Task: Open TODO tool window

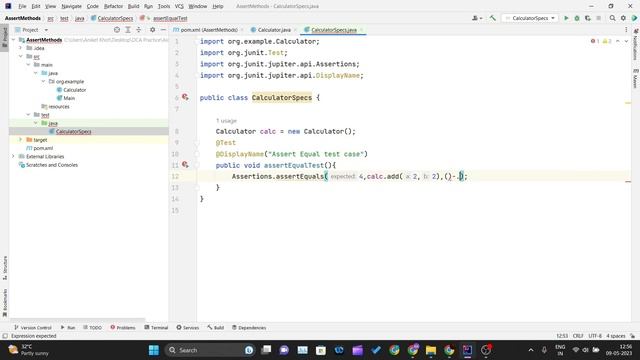Action: pyautogui.click(x=93, y=328)
